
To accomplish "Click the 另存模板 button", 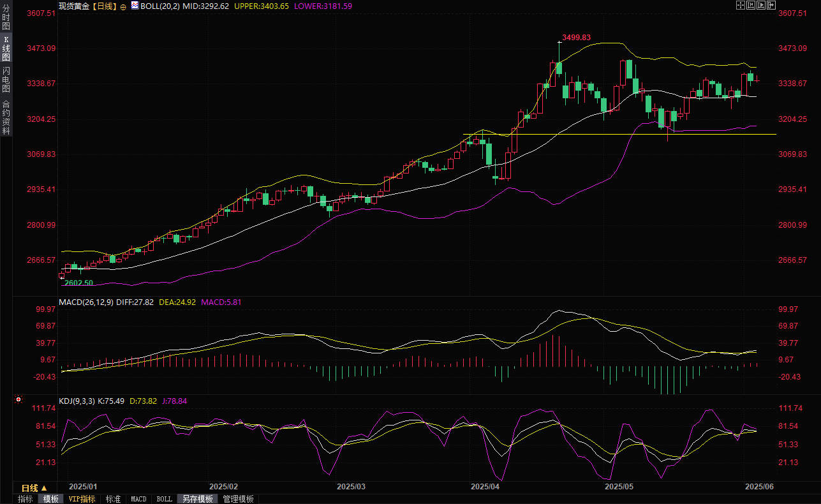I will click(197, 499).
